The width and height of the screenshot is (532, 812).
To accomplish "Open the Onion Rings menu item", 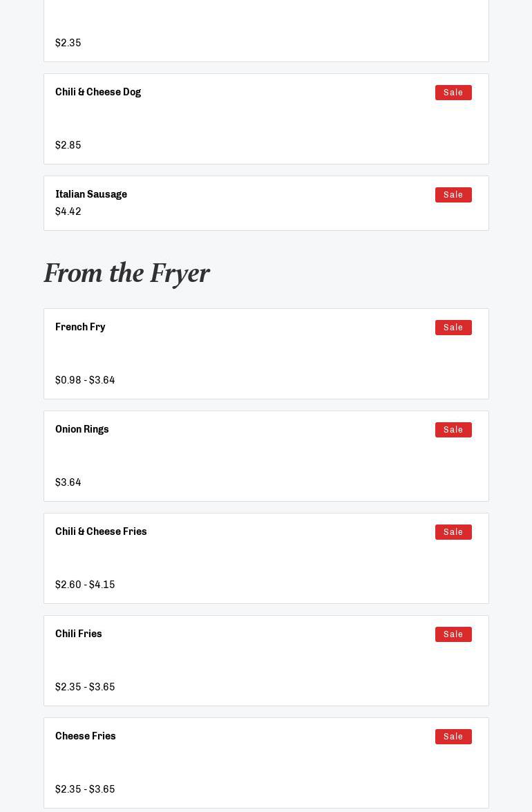I will (x=82, y=429).
